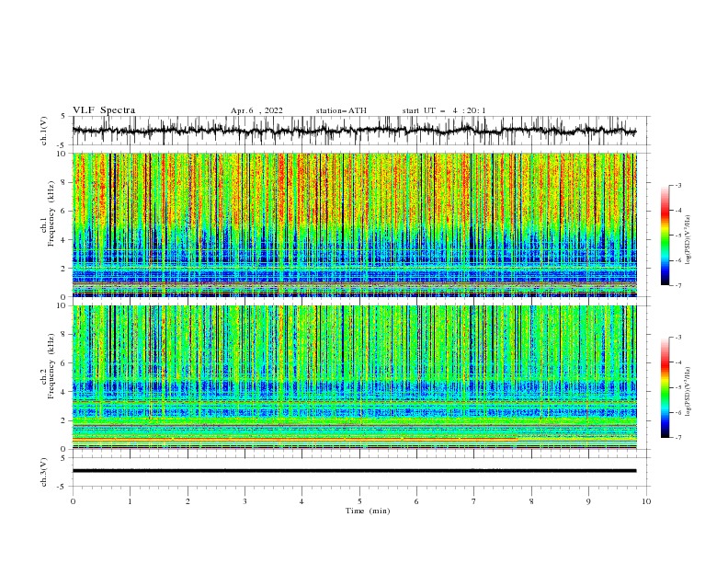
Task: Click the log(PSD) label beside the ch.2 colorbar
Action: (688, 392)
